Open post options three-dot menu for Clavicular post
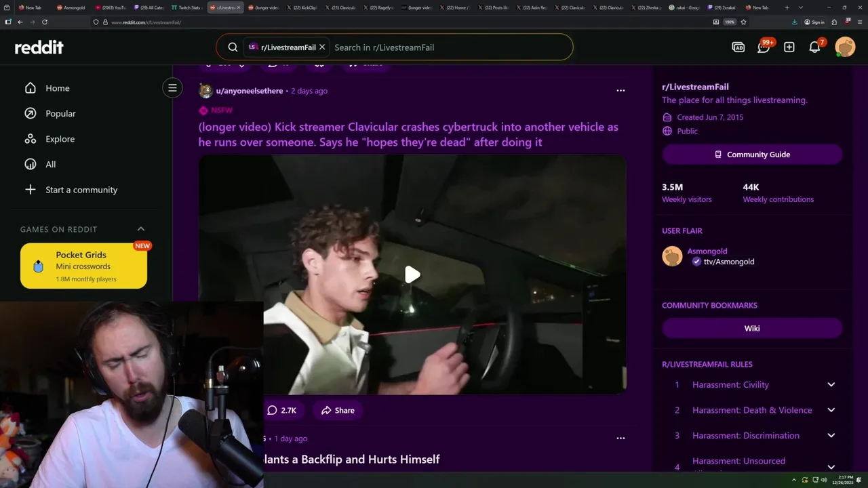868x488 pixels. 620,91
